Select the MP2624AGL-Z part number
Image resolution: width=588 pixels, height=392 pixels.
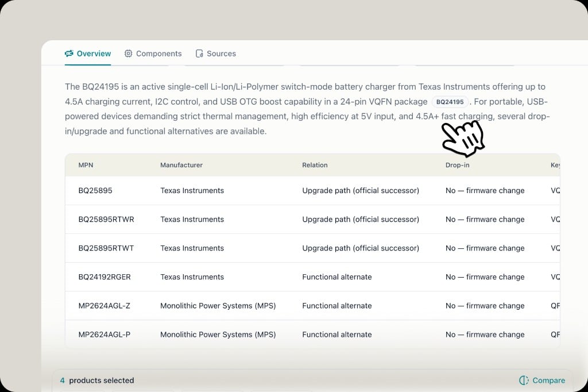coord(105,306)
